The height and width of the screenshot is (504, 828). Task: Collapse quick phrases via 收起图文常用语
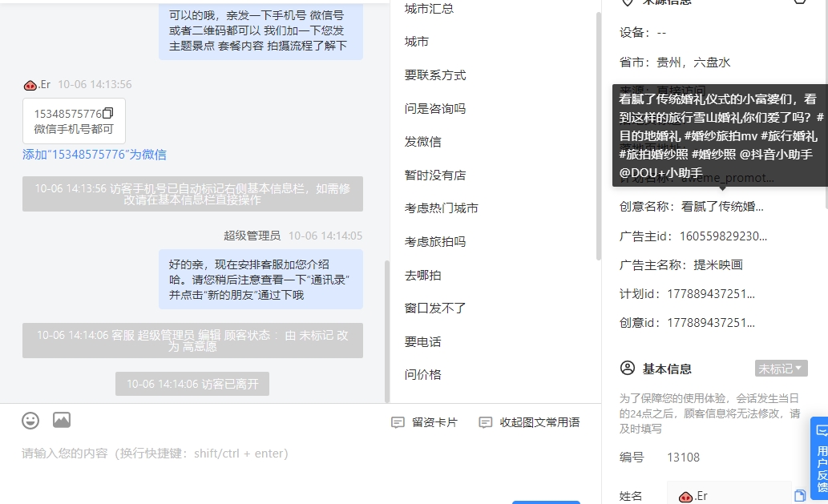[x=529, y=422]
